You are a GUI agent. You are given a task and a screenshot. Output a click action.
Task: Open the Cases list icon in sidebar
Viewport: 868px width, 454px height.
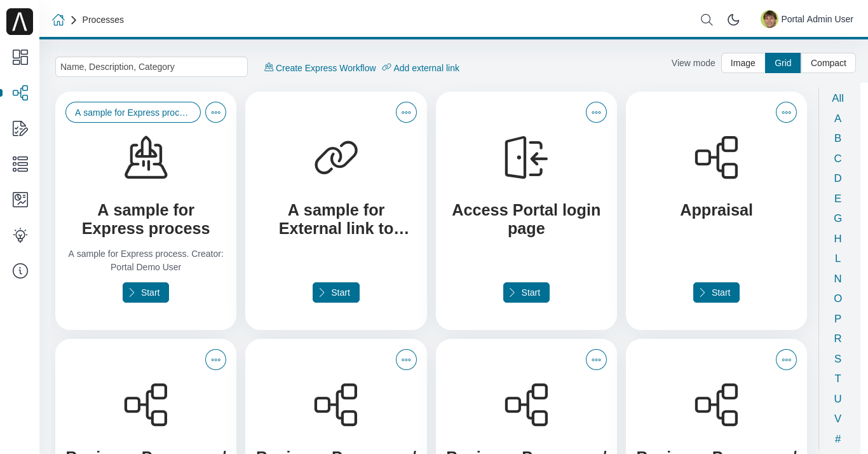(x=20, y=164)
